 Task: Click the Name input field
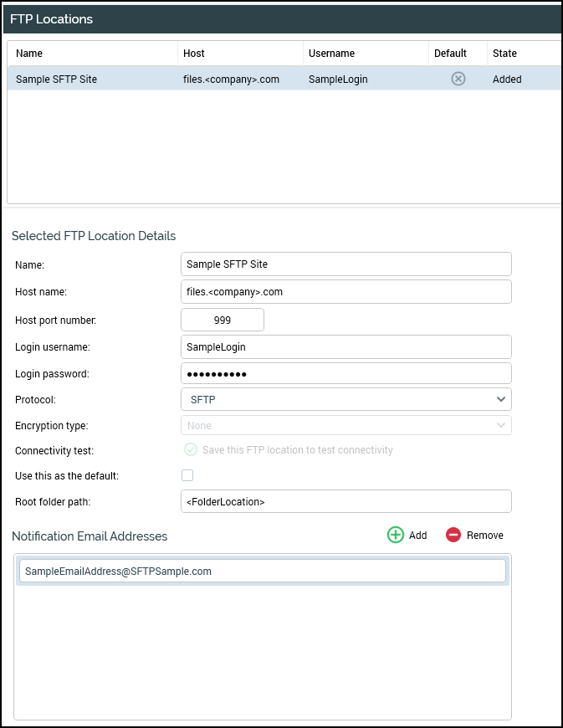(x=345, y=264)
